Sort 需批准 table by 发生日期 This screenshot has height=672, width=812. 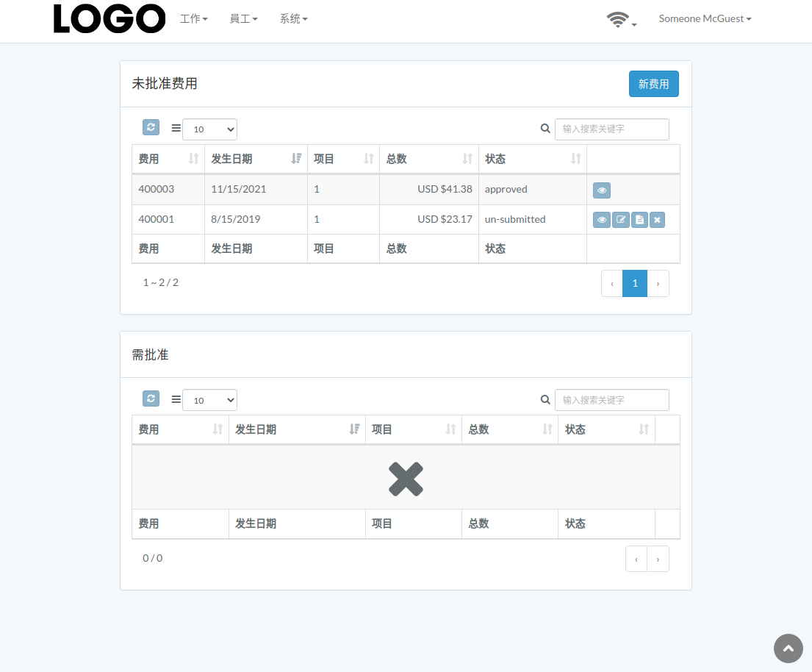tap(297, 429)
